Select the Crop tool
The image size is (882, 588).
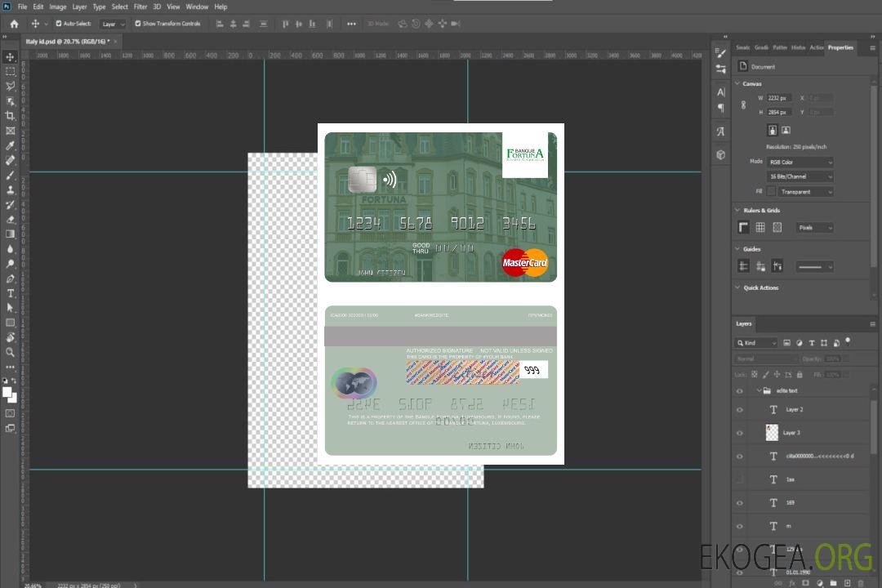(10, 116)
